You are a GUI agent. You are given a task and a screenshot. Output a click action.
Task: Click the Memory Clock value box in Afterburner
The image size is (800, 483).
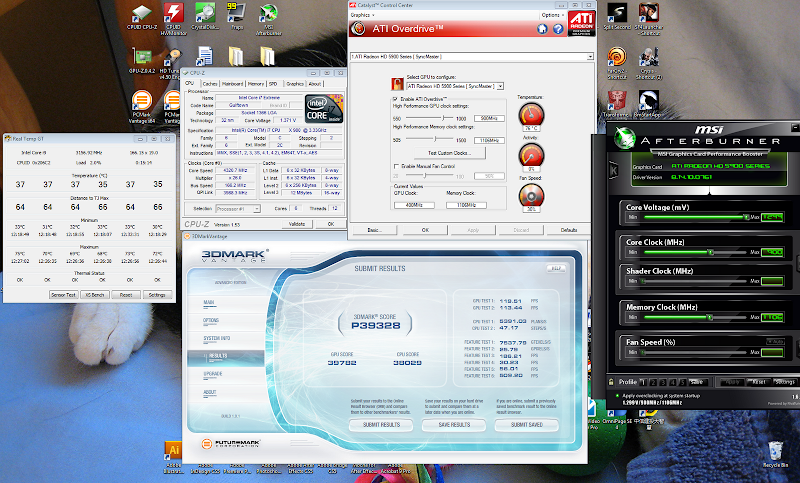coord(772,317)
